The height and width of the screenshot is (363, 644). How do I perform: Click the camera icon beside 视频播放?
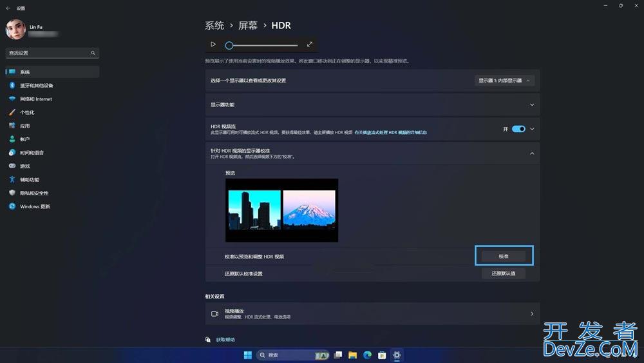[215, 313]
